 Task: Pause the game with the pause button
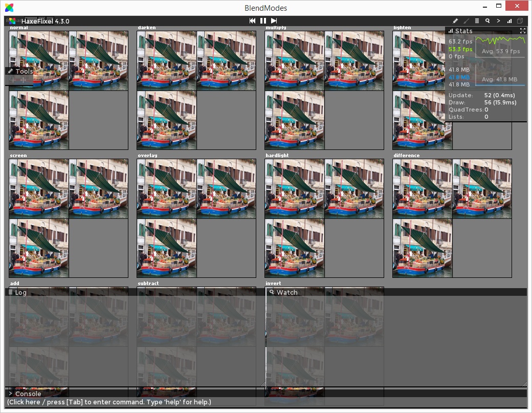(262, 21)
